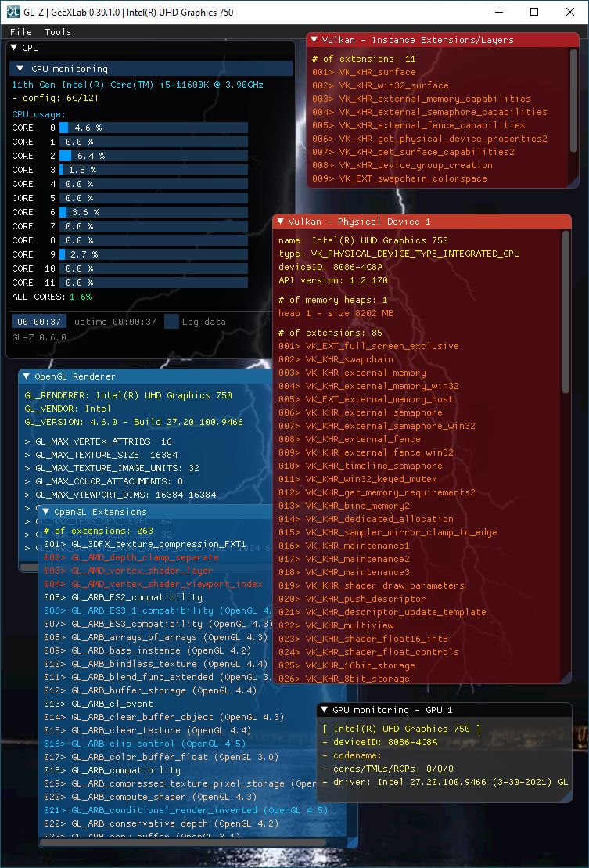
Task: Click resize grip of GPU monitoring window
Action: [566, 797]
